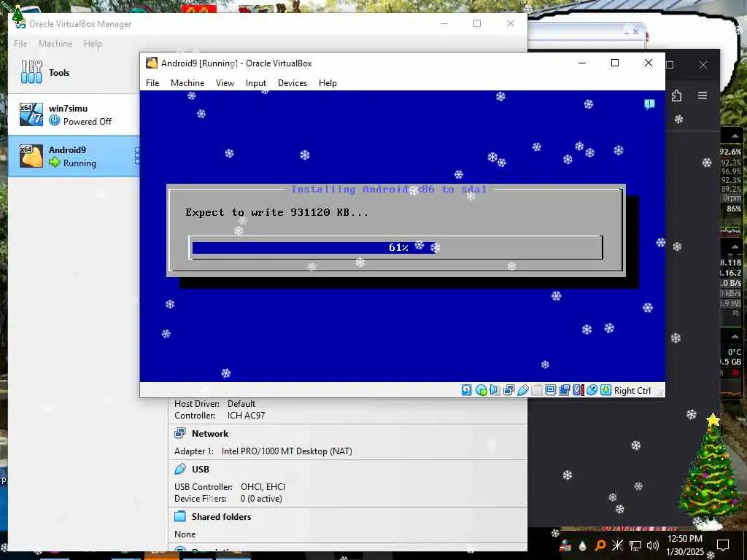Click the Right Ctrl host key label
The image size is (747, 560).
pyautogui.click(x=632, y=391)
